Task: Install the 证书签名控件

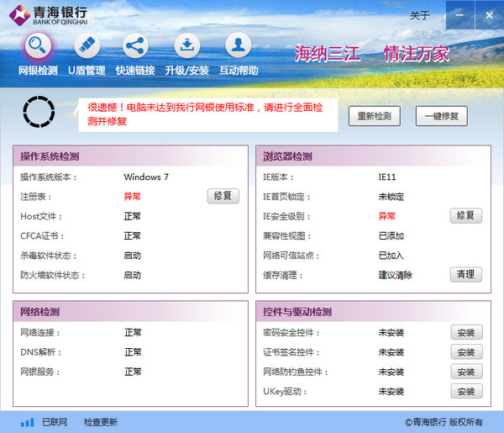Action: (466, 352)
